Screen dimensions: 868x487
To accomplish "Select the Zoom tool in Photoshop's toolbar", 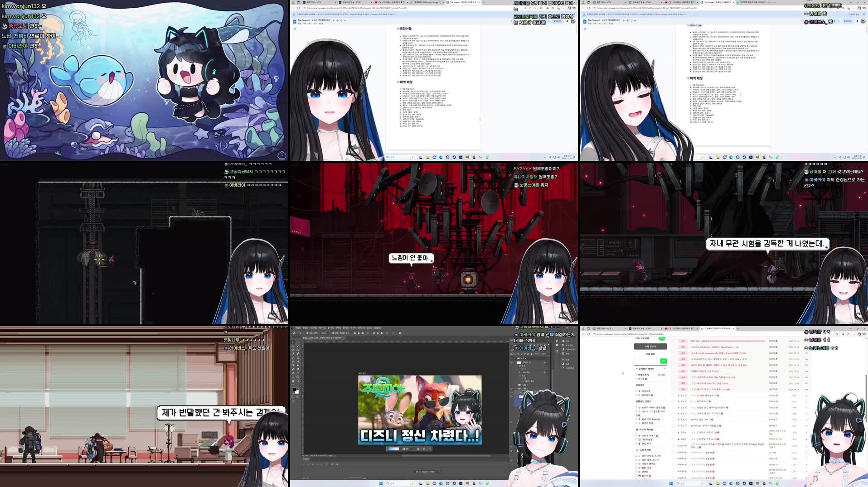I will tap(298, 381).
